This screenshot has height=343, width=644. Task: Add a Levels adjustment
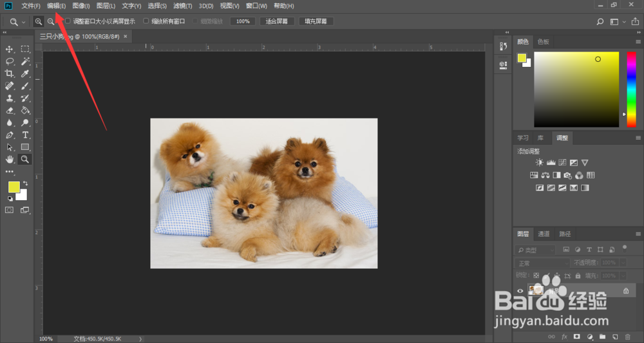tap(551, 162)
